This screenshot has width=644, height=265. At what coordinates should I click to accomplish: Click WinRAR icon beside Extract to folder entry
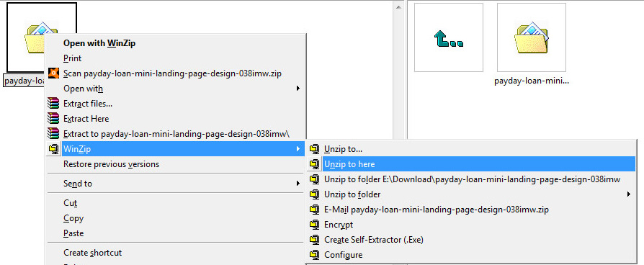(x=53, y=133)
